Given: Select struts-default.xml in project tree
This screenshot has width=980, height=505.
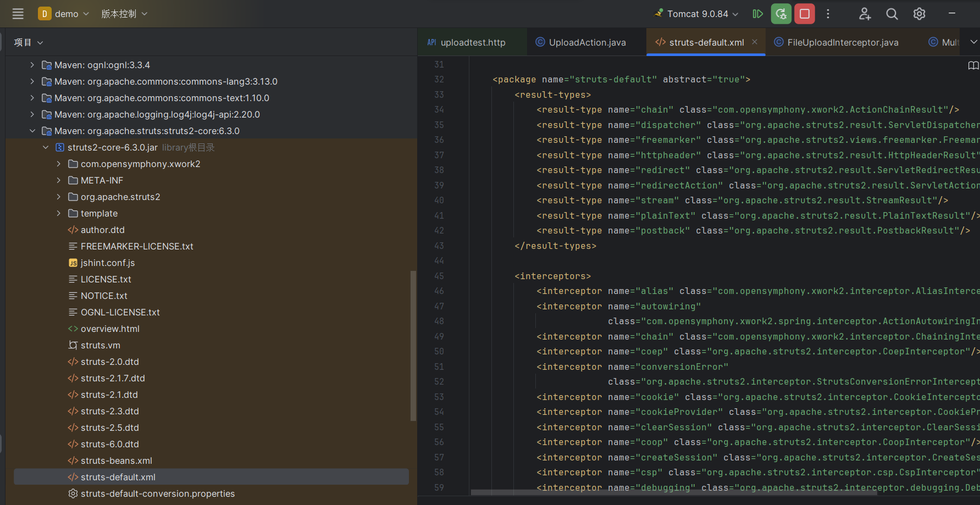Looking at the screenshot, I should click(x=211, y=477).
